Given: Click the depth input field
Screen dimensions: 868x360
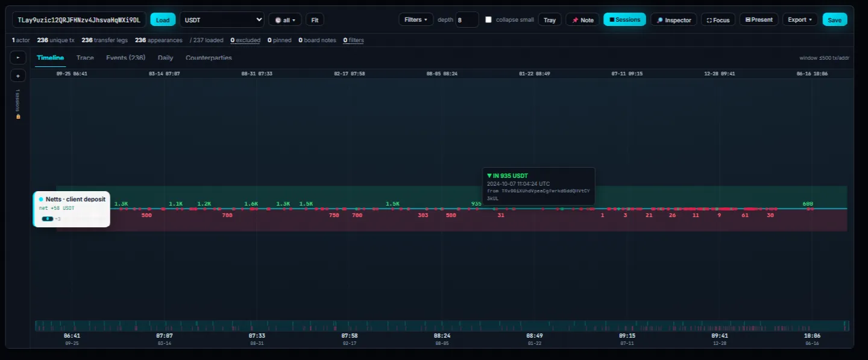Looking at the screenshot, I should (467, 20).
